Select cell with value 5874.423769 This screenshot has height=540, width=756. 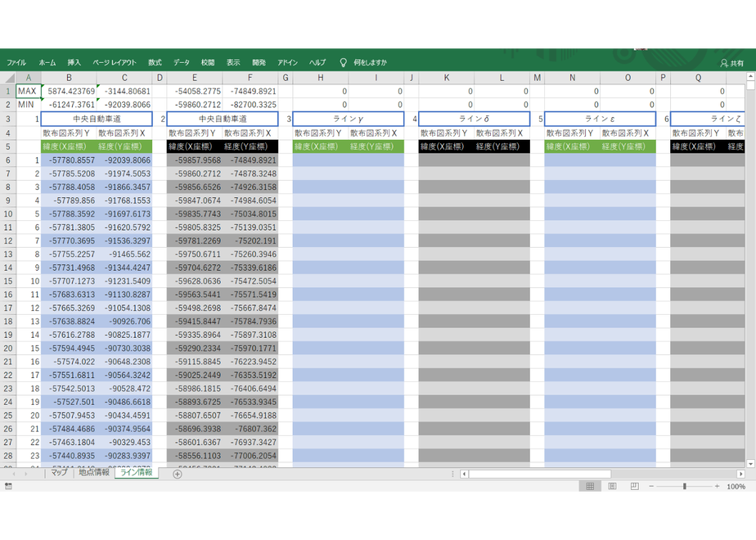[x=69, y=91]
